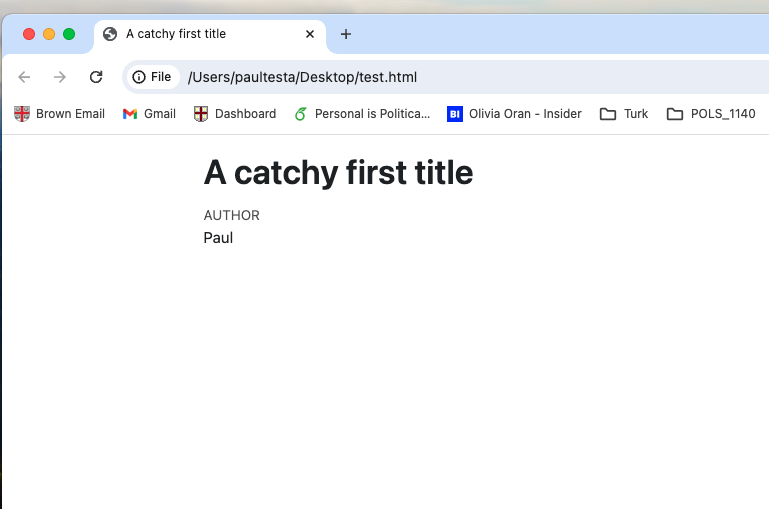Click the AUTHOR label text
This screenshot has height=509, width=769.
(231, 215)
